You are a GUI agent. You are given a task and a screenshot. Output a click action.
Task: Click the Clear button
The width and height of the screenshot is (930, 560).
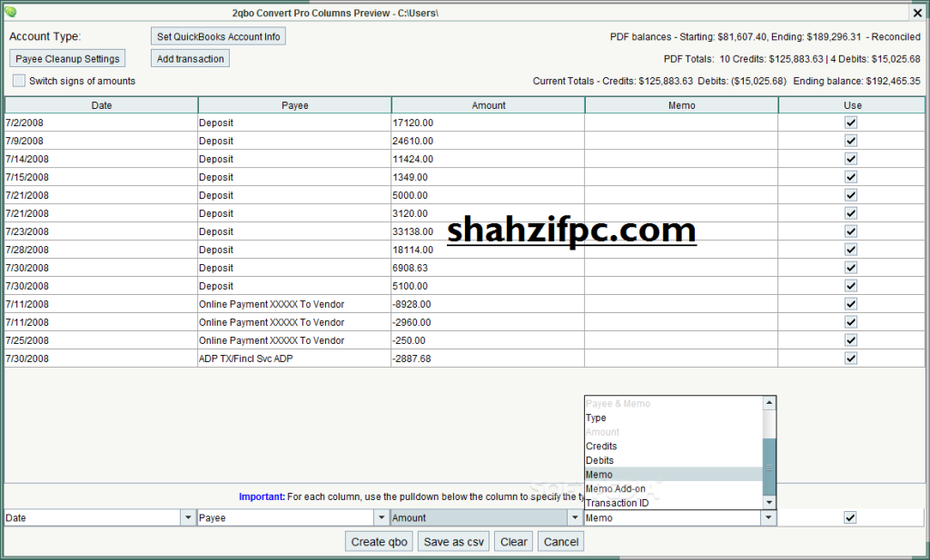point(513,540)
